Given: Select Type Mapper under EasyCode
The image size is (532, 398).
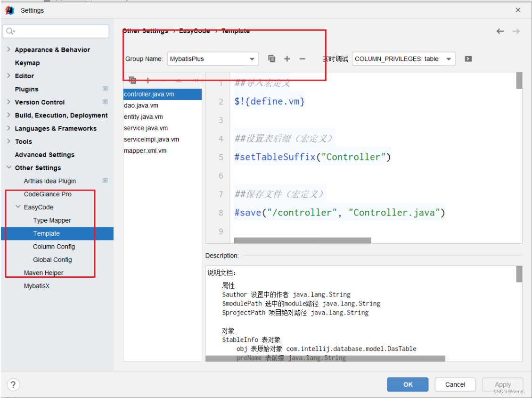Looking at the screenshot, I should [52, 220].
